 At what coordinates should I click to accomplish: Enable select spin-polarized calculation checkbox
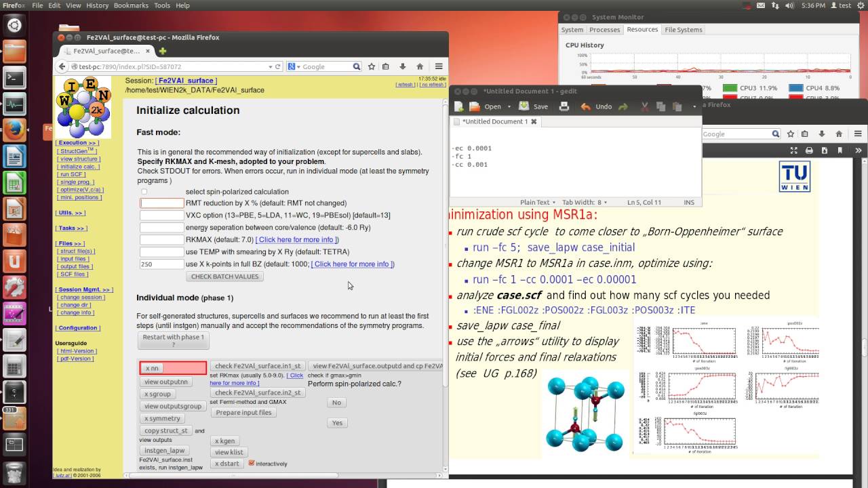[144, 192]
